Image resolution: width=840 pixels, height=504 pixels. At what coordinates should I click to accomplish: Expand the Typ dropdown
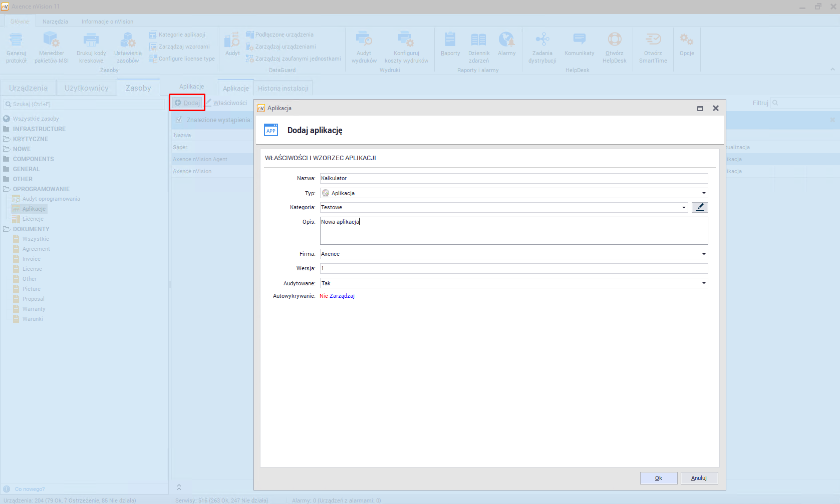(x=703, y=193)
